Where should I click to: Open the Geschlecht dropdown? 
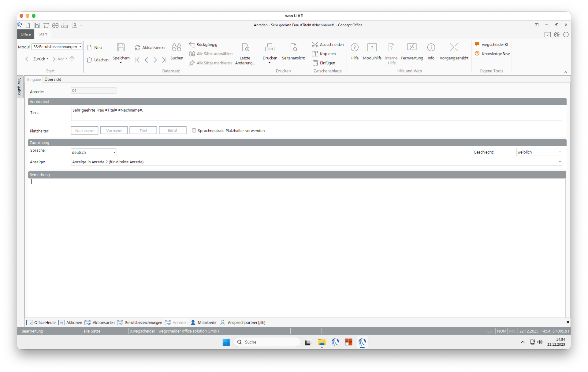pyautogui.click(x=560, y=152)
